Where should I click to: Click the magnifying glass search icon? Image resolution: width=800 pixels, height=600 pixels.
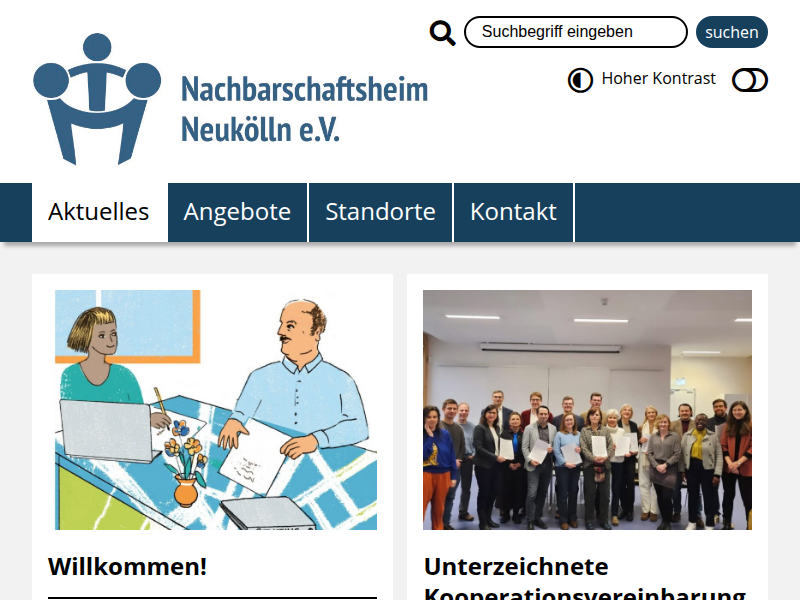pos(442,33)
